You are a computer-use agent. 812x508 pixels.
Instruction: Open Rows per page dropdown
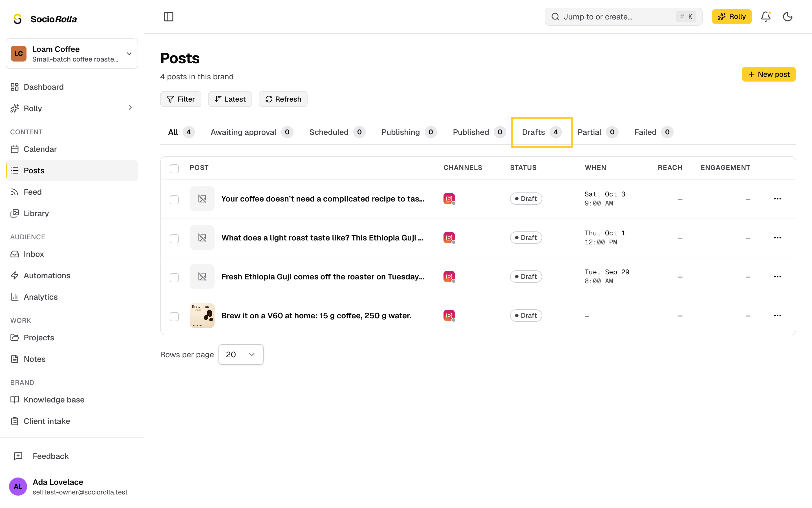tap(241, 354)
